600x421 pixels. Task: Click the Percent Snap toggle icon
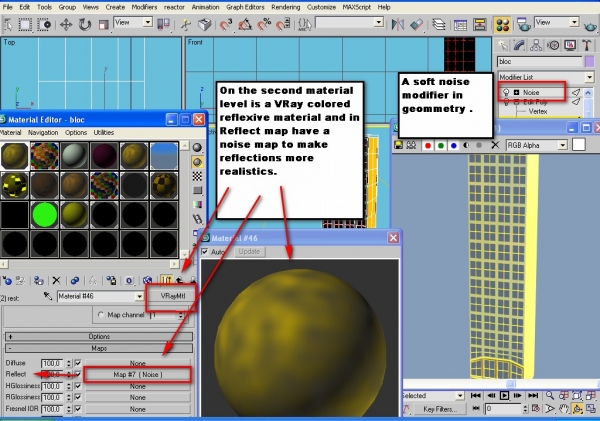[x=264, y=25]
